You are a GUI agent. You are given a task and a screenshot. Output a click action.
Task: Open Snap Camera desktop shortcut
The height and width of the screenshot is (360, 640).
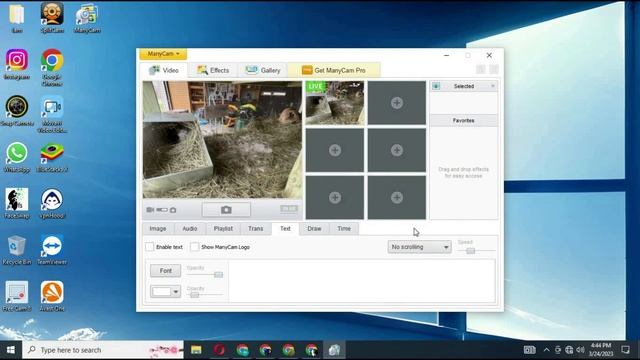click(x=17, y=111)
